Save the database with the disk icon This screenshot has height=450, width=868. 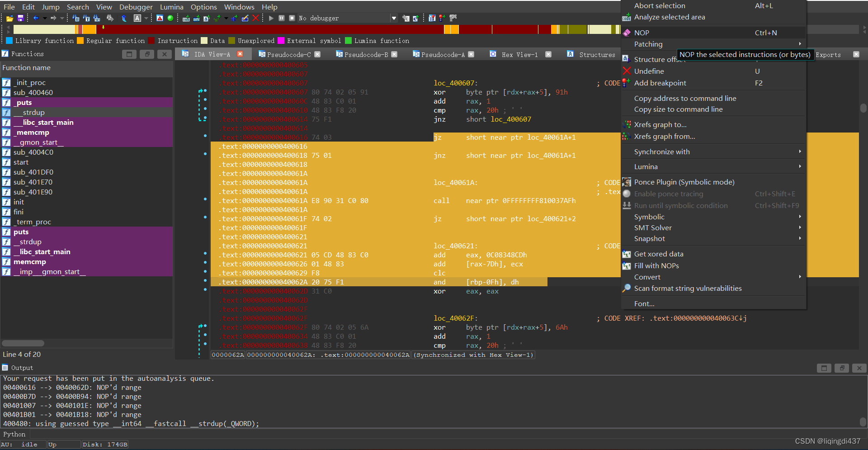[x=20, y=18]
